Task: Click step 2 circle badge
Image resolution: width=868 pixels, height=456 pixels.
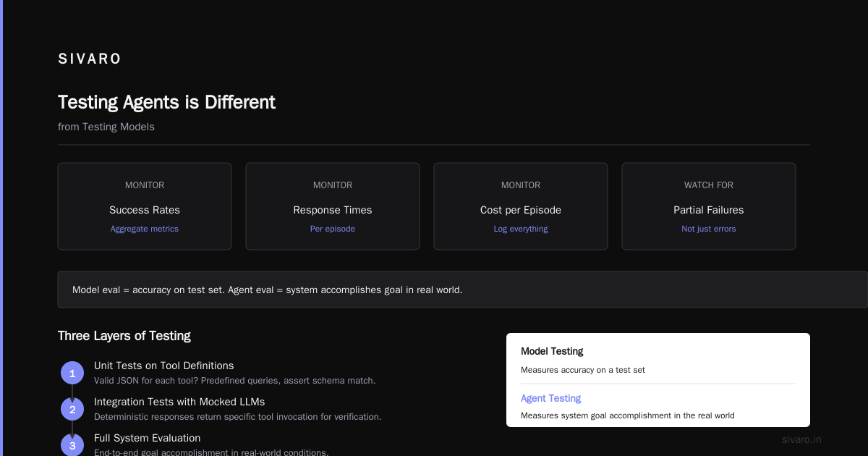Action: (72, 409)
